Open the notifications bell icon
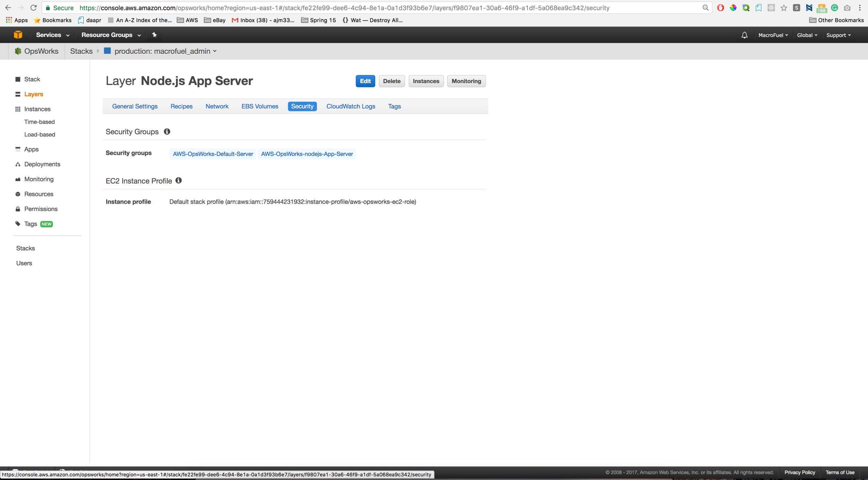This screenshot has width=868, height=480. pos(744,35)
